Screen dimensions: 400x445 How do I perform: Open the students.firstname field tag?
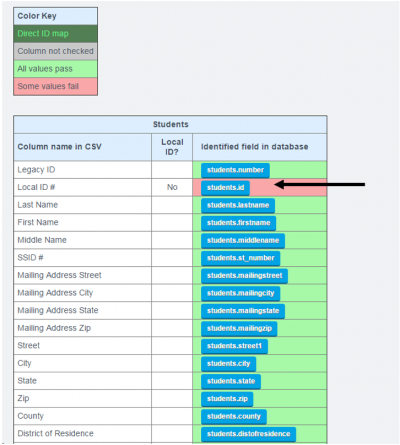238,223
